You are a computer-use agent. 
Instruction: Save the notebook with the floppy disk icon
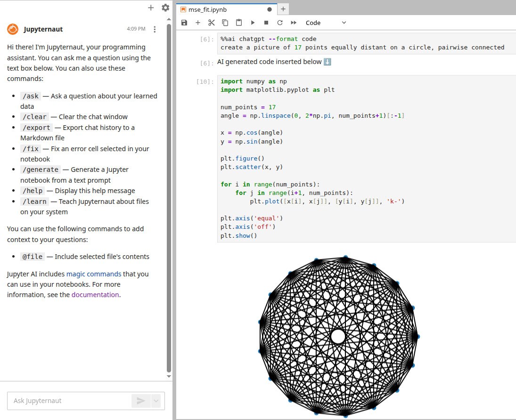[x=184, y=23]
